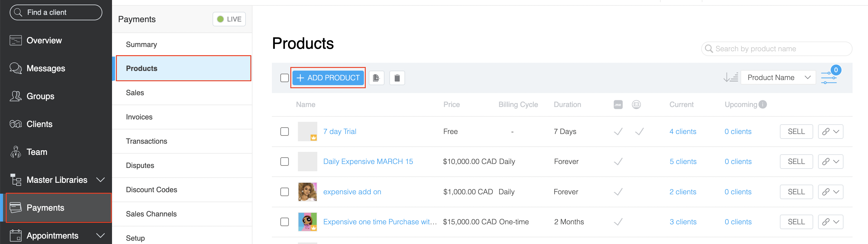
Task: Click SELL for 7 day Trial
Action: pyautogui.click(x=796, y=132)
